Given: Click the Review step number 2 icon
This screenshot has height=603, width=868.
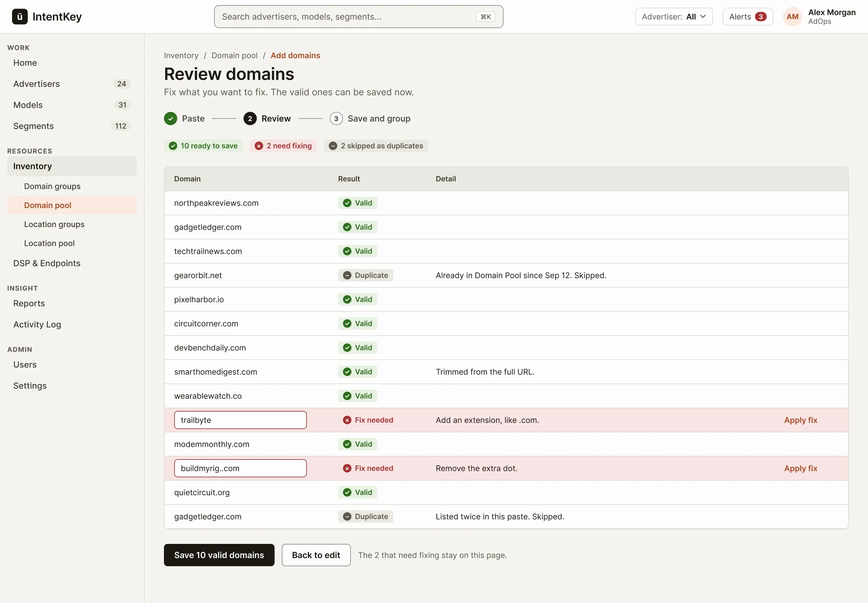Looking at the screenshot, I should [x=250, y=118].
